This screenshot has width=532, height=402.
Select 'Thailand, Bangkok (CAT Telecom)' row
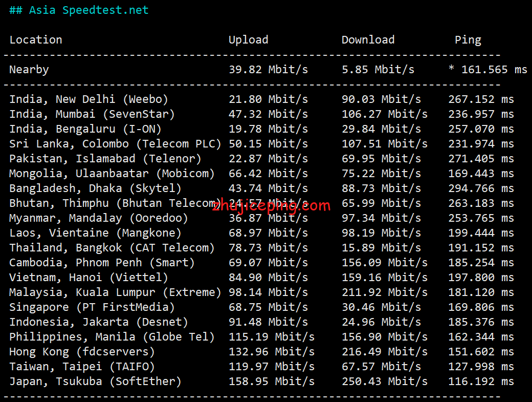point(261,248)
